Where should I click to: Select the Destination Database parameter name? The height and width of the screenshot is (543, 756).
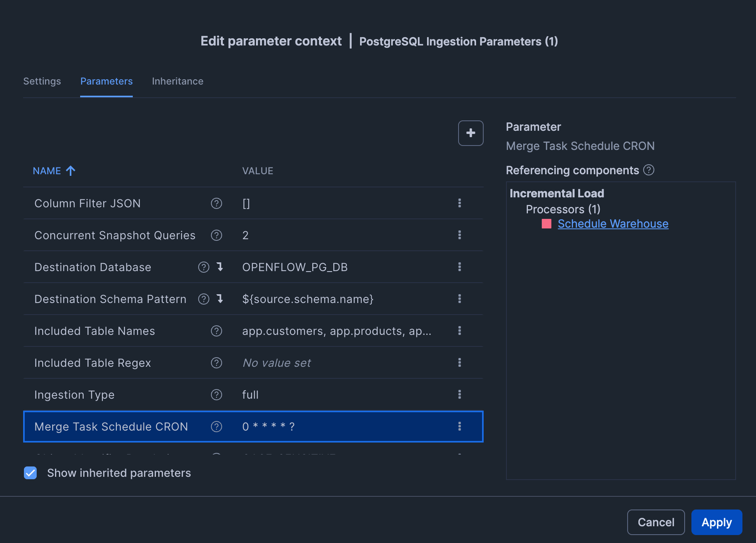(x=93, y=267)
